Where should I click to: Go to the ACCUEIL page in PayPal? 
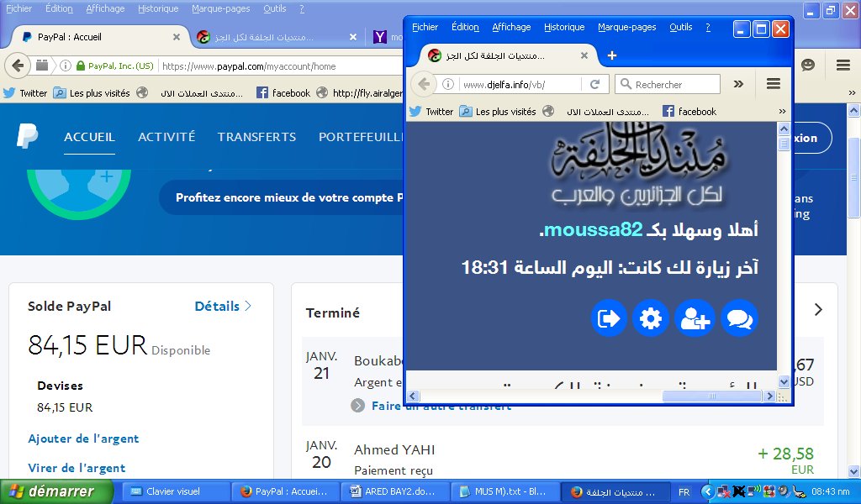[x=89, y=137]
